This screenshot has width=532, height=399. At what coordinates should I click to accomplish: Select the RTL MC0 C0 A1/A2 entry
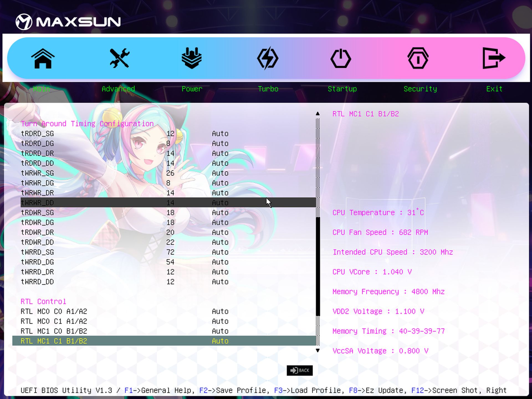[54, 311]
